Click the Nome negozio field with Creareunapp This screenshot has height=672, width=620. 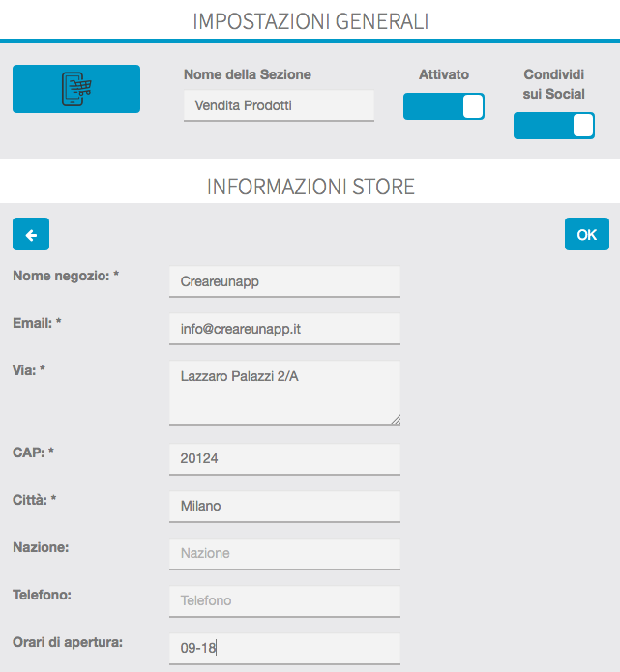click(284, 281)
